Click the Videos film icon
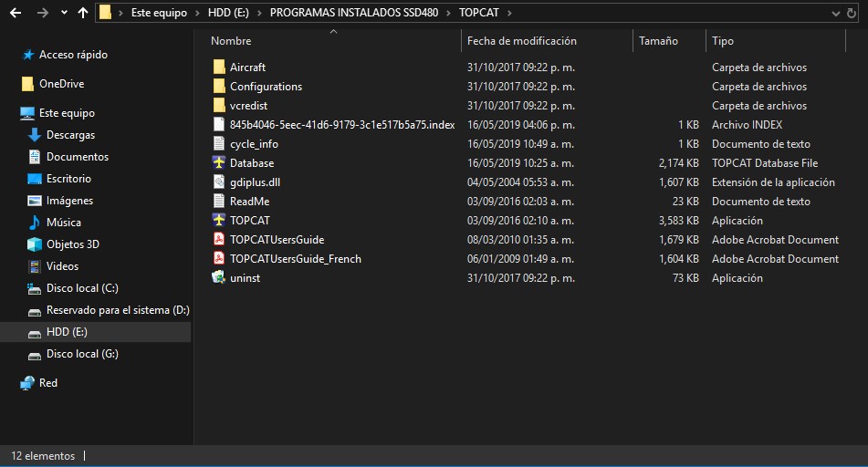Screen dimensions: 868x467 pos(35,266)
